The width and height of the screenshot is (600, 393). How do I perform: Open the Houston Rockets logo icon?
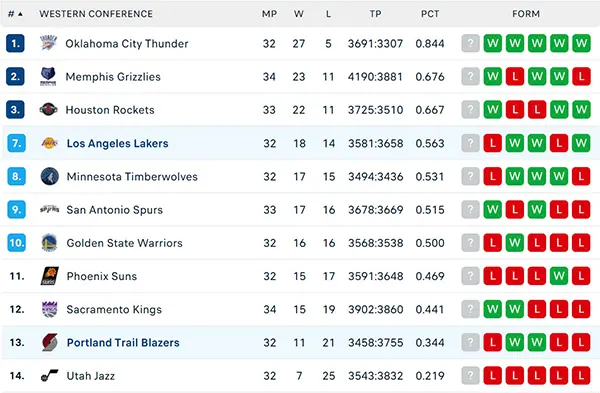pyautogui.click(x=49, y=110)
